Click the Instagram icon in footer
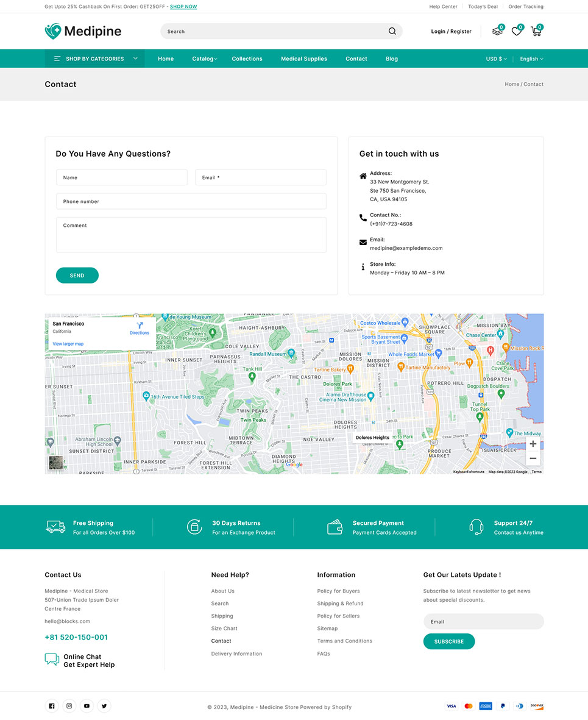 69,706
